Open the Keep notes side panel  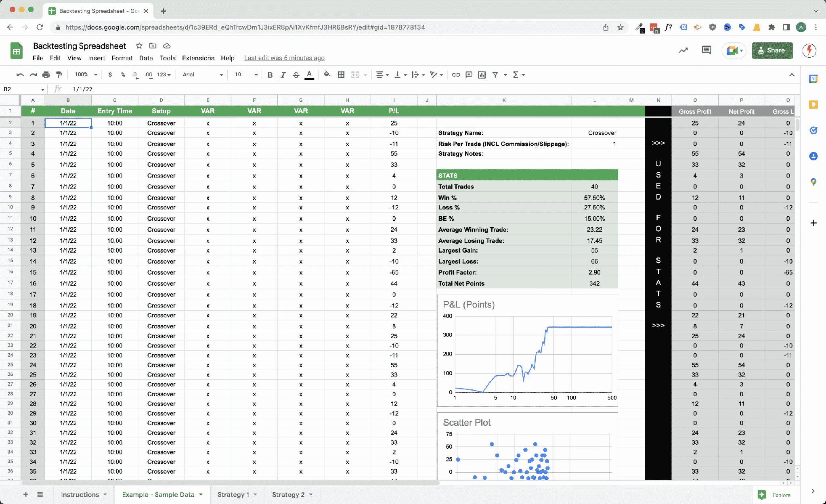[813, 105]
